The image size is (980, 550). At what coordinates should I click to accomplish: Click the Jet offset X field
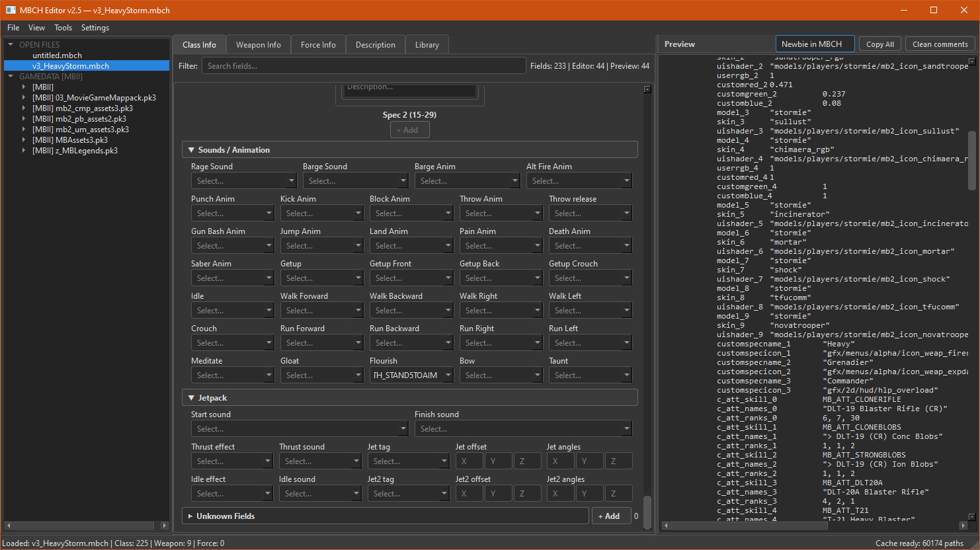469,461
